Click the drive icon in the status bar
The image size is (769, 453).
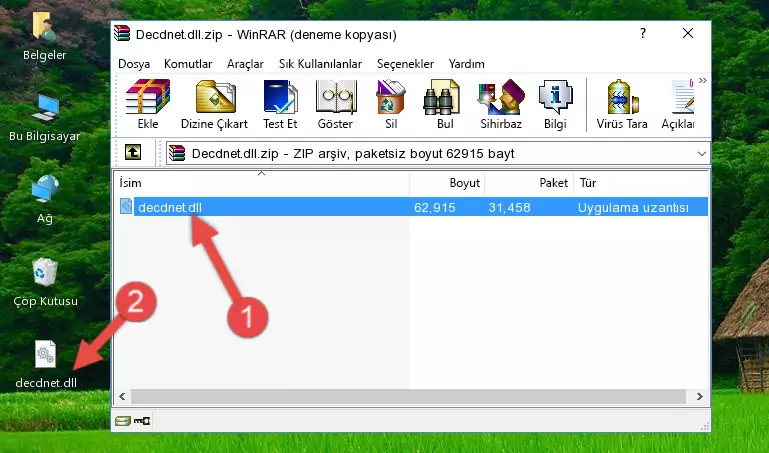click(x=123, y=421)
